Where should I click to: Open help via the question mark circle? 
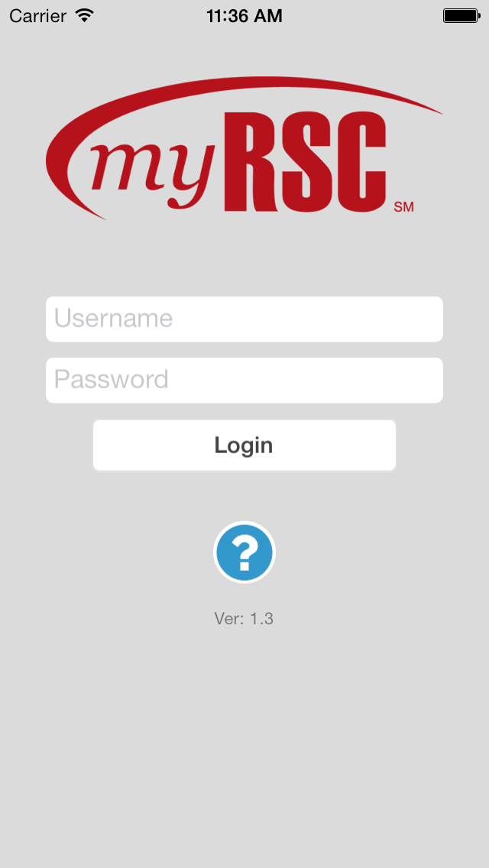[x=244, y=552]
